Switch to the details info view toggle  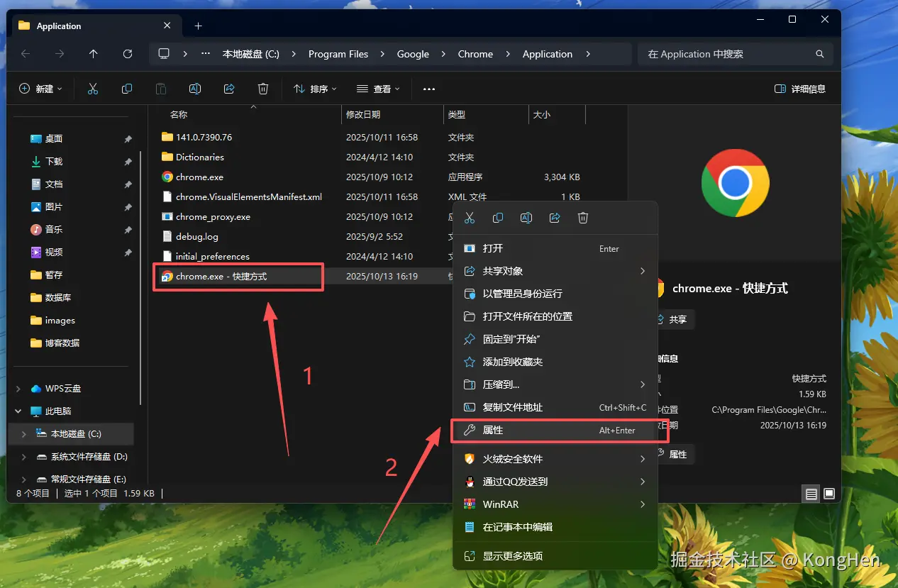[811, 494]
